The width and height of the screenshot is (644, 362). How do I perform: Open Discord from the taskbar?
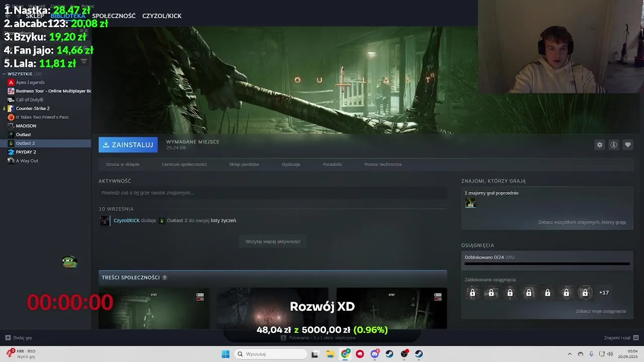tap(374, 354)
